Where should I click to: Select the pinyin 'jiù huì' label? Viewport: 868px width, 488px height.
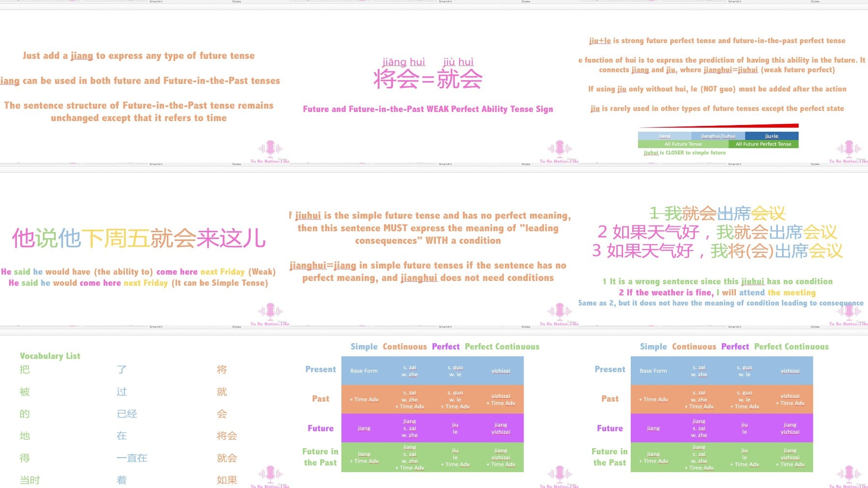458,62
